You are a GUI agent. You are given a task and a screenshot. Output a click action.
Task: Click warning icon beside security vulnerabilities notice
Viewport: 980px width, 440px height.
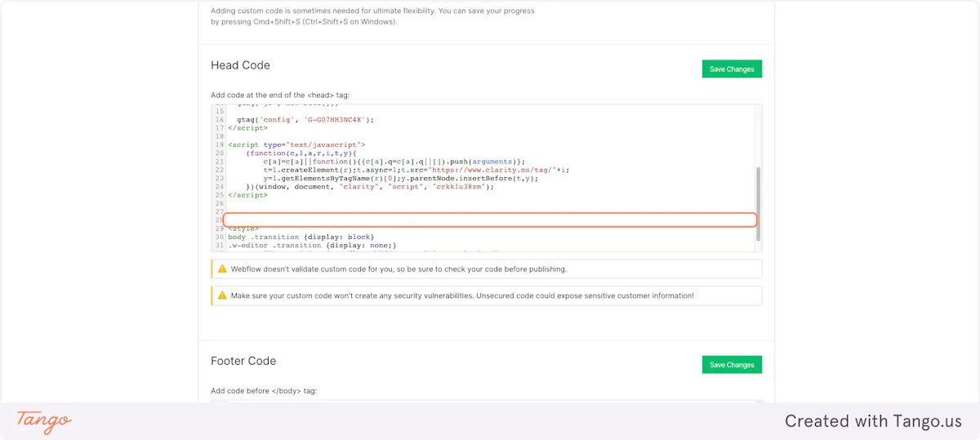coord(222,296)
